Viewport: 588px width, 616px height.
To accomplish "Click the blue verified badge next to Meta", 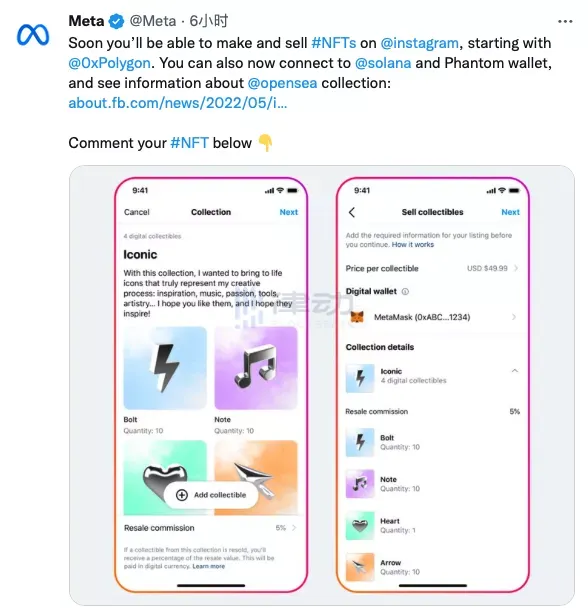I will pos(116,21).
